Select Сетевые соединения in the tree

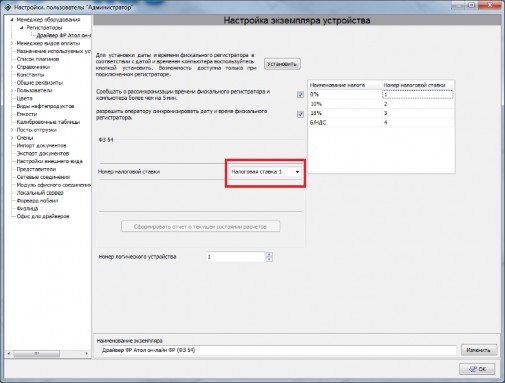pos(43,177)
